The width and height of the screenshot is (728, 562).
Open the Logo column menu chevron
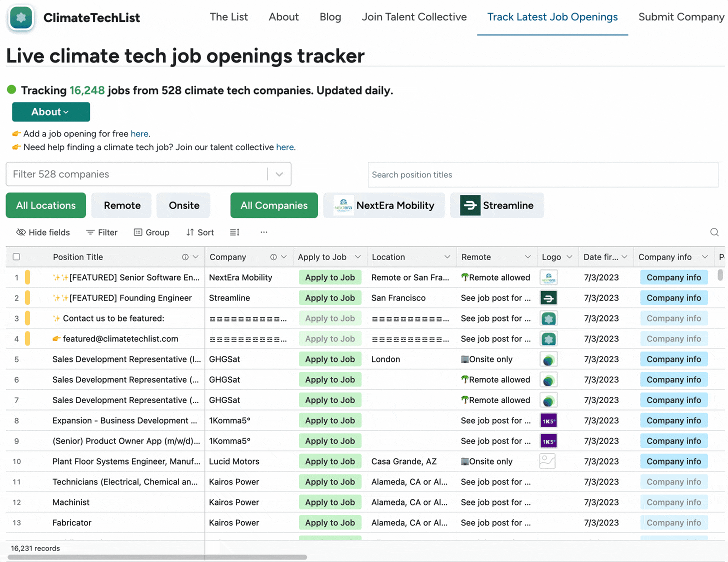[569, 257]
